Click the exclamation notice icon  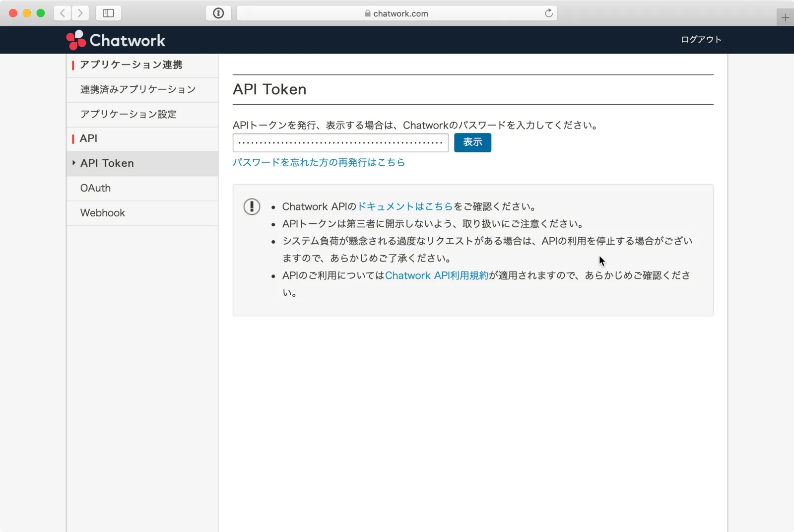(252, 206)
